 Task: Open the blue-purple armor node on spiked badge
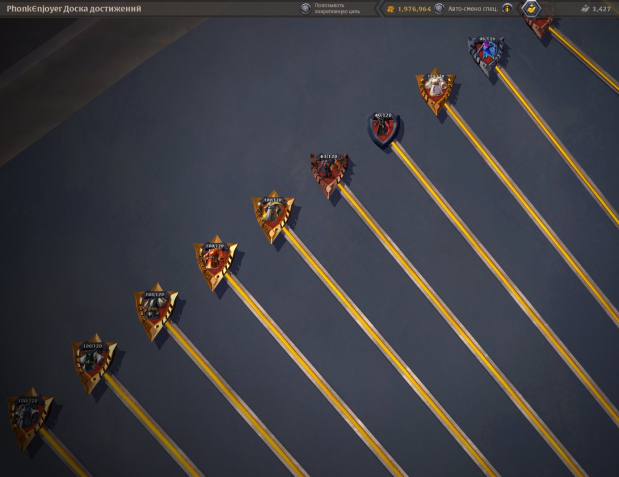pyautogui.click(x=486, y=54)
